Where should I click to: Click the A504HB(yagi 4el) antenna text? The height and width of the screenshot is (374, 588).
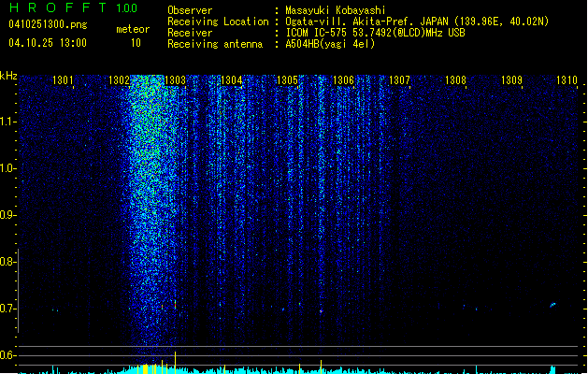click(x=330, y=44)
